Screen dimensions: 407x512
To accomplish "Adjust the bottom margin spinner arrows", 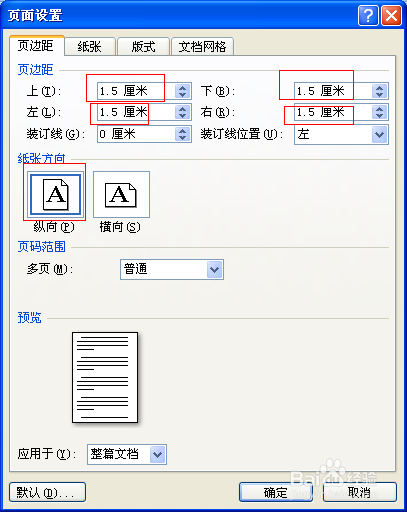I will click(x=380, y=91).
